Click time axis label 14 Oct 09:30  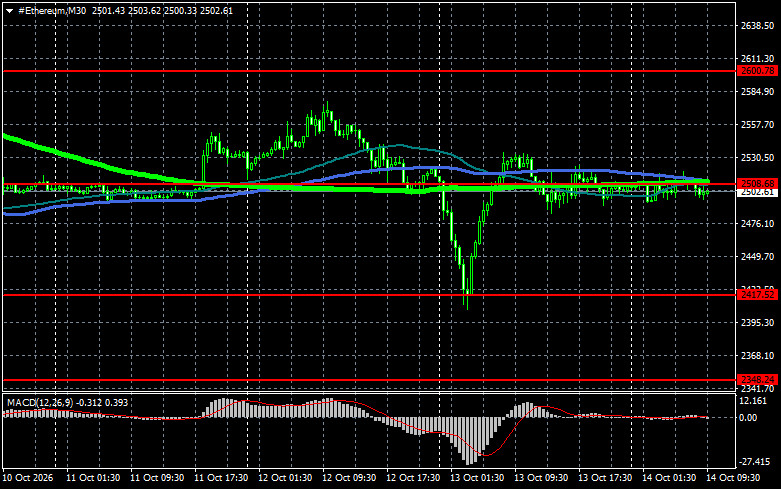click(x=733, y=478)
